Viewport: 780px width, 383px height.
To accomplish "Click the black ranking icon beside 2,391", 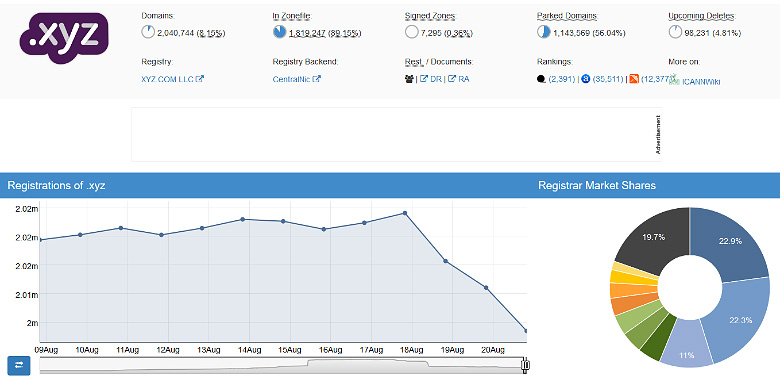I will tap(541, 79).
